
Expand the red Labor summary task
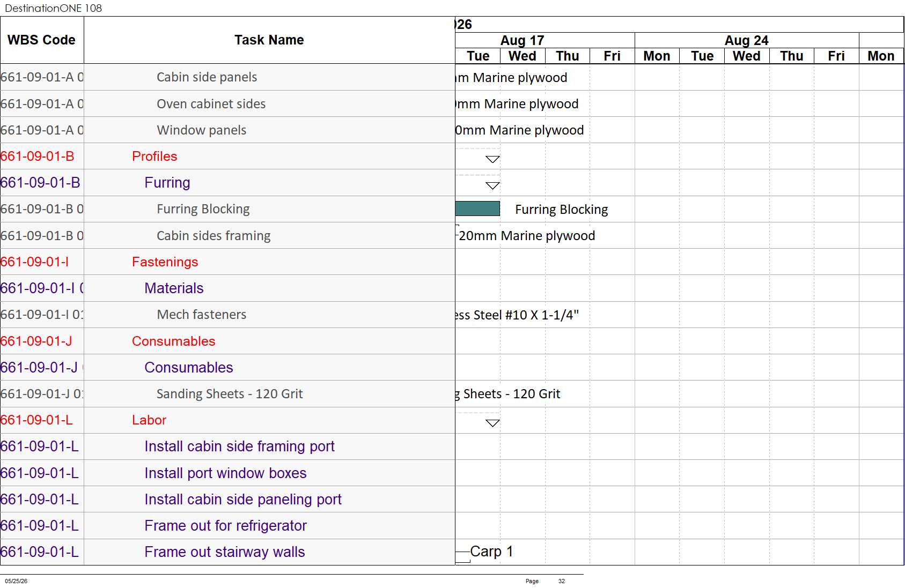149,420
